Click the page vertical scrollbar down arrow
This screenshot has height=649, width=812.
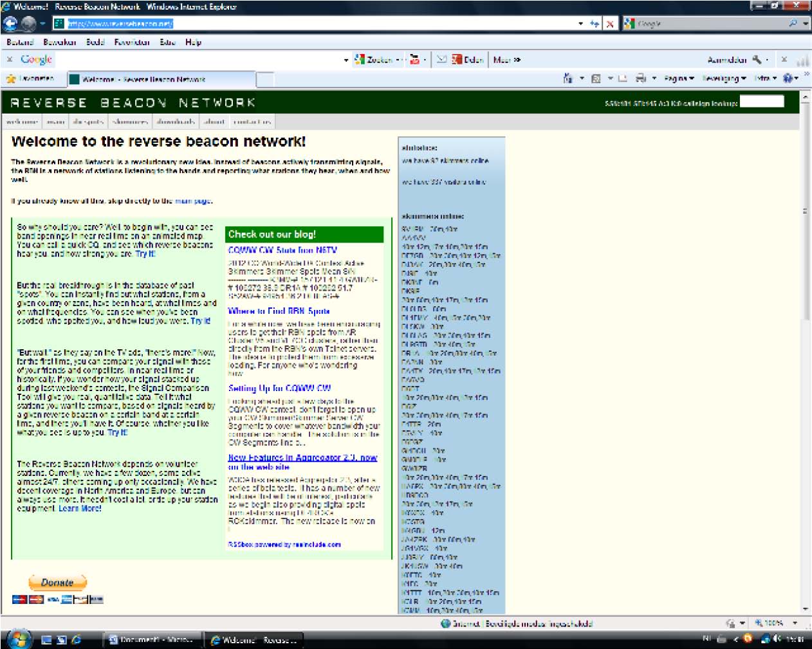805,608
